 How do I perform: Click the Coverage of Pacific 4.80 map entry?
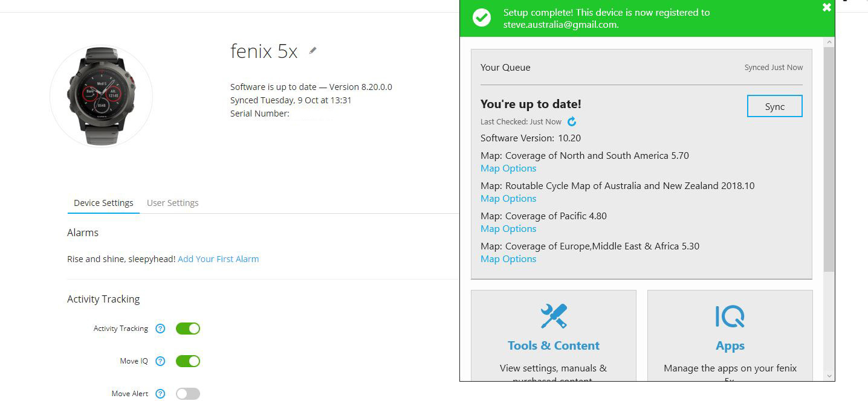[x=543, y=216]
